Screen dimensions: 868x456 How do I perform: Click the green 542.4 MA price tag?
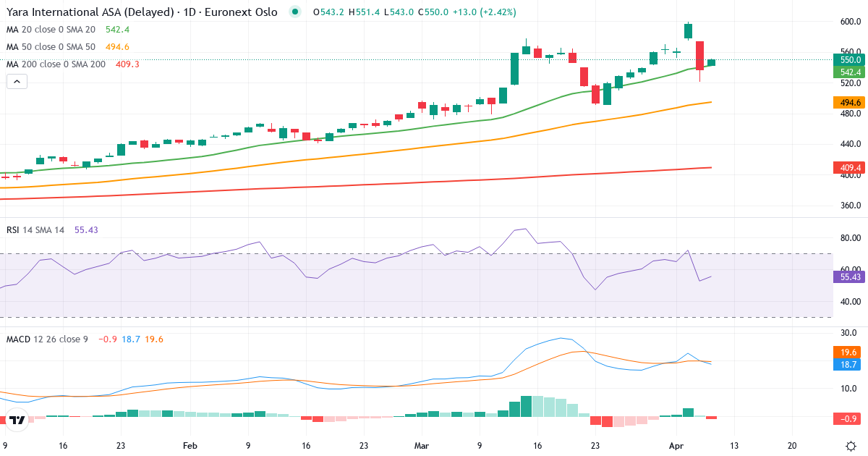click(848, 72)
